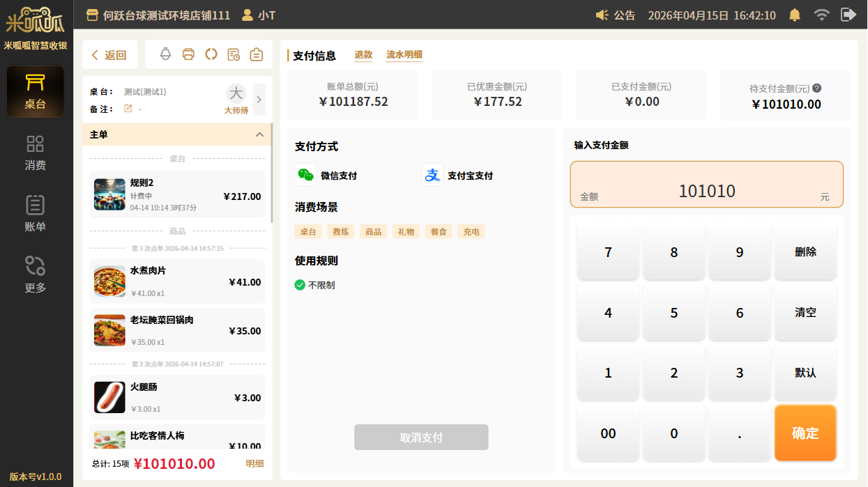868x487 pixels.
Task: Click the circular refresh arrows icon
Action: pyautogui.click(x=211, y=54)
